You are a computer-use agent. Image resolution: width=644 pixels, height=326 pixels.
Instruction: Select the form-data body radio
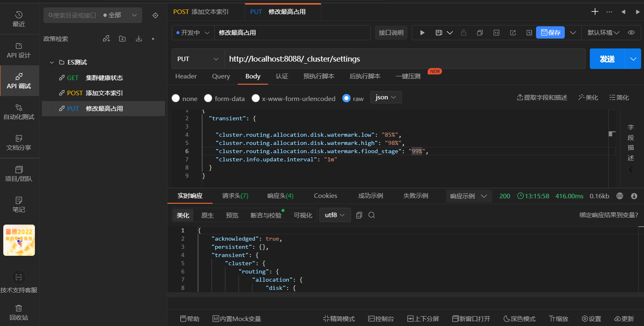pyautogui.click(x=208, y=98)
